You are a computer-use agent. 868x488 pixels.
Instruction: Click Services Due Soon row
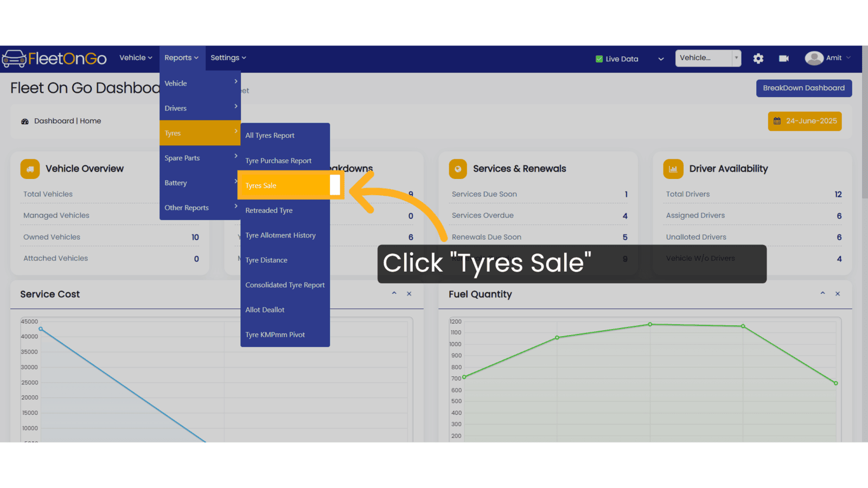(539, 194)
